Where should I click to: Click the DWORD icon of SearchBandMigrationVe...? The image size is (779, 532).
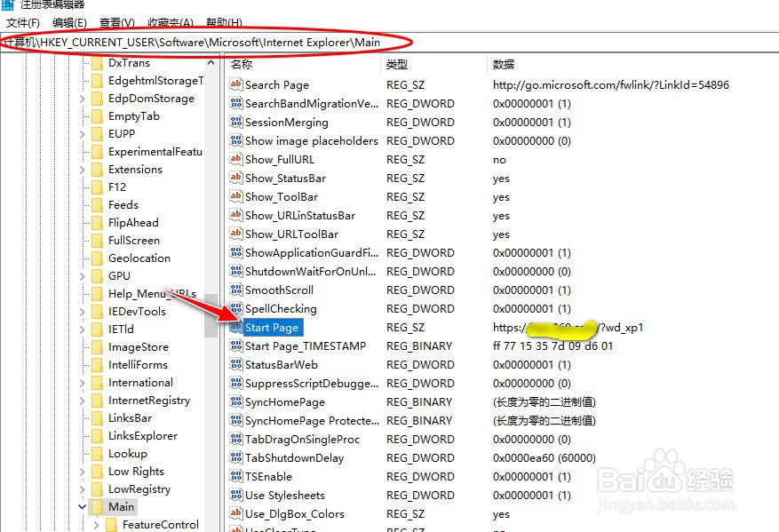236,103
